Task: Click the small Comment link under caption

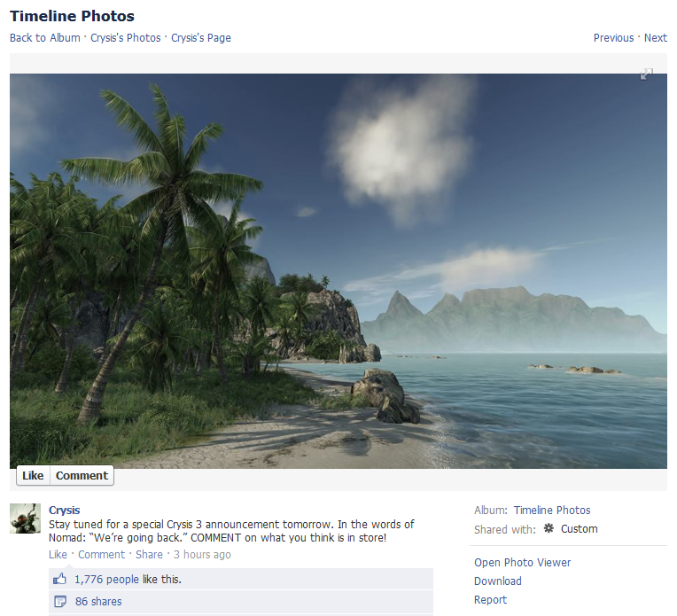Action: pos(102,554)
